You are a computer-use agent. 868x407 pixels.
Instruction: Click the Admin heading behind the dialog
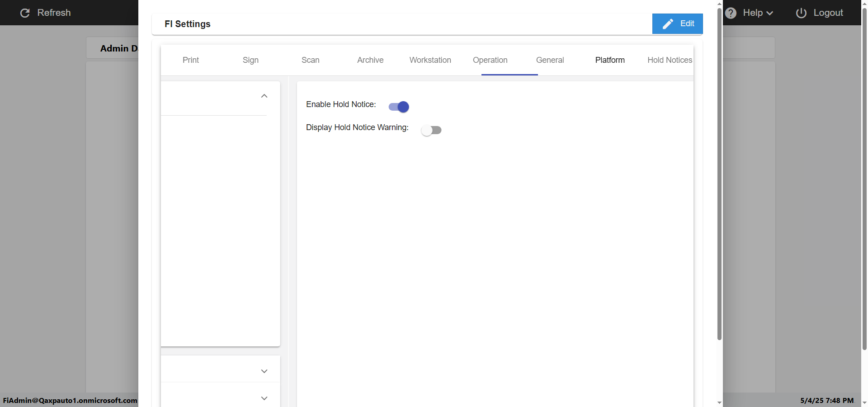(x=119, y=48)
